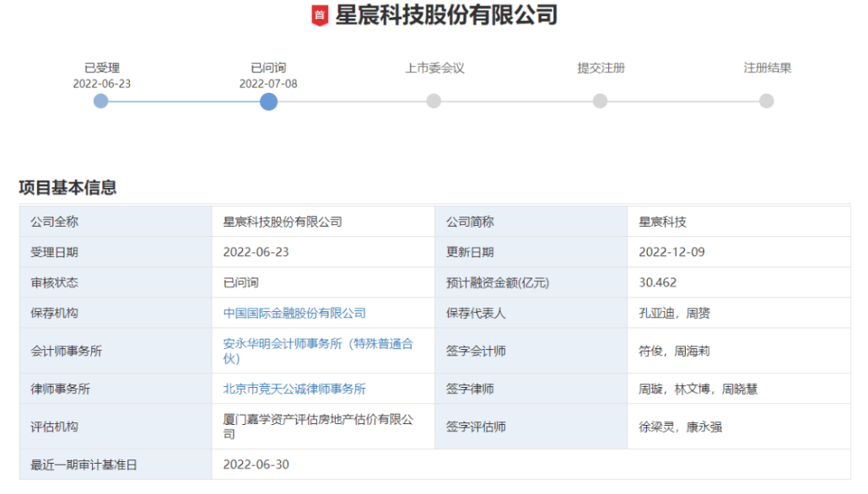Select the 已受理 timeline step dot

click(x=100, y=101)
